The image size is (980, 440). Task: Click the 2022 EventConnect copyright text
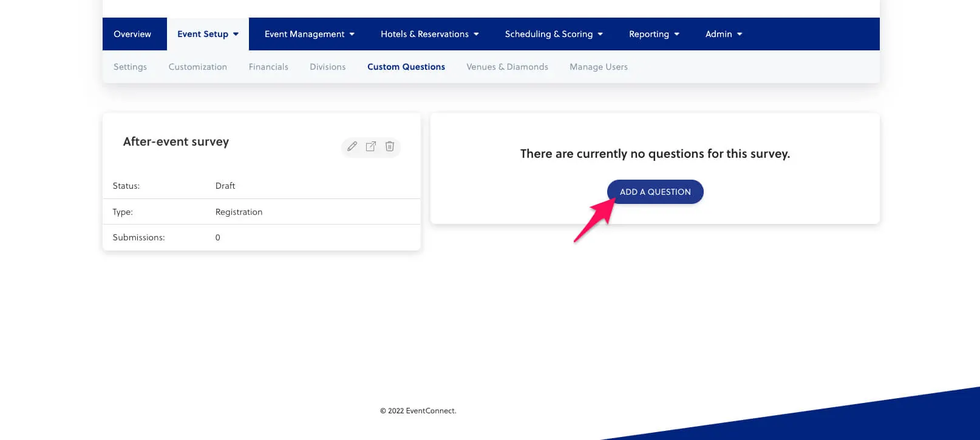418,411
